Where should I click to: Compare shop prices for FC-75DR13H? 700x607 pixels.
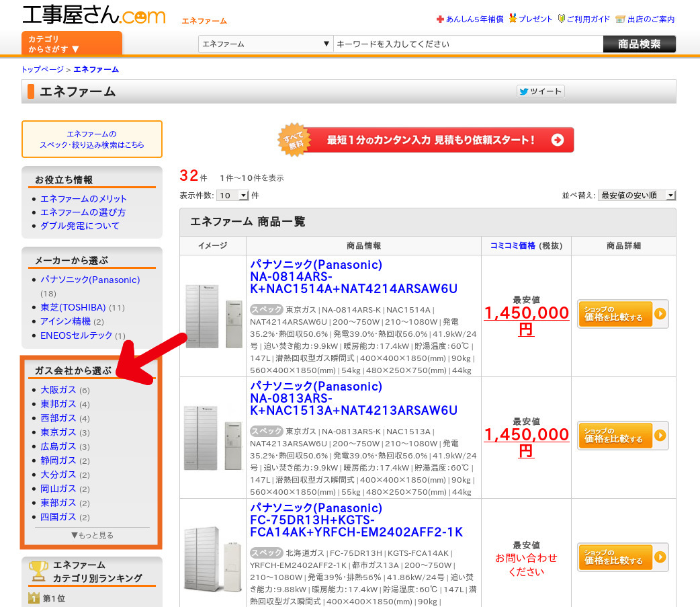coord(623,557)
